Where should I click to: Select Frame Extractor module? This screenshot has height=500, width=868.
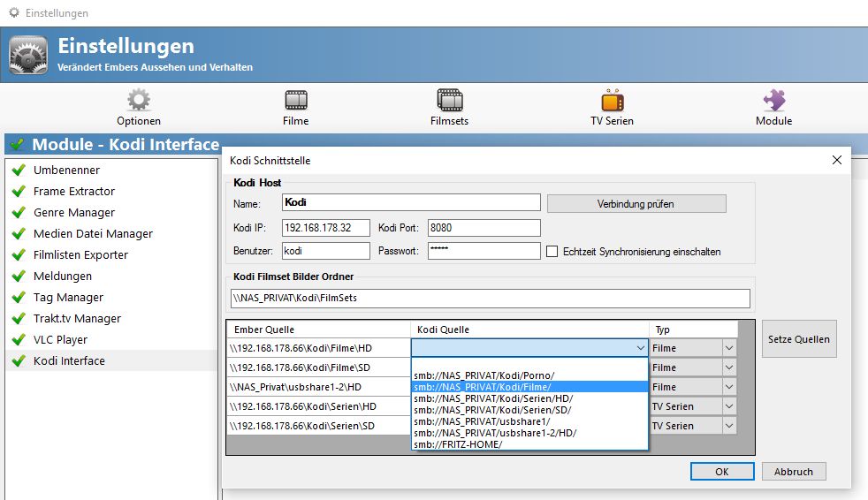(113, 191)
